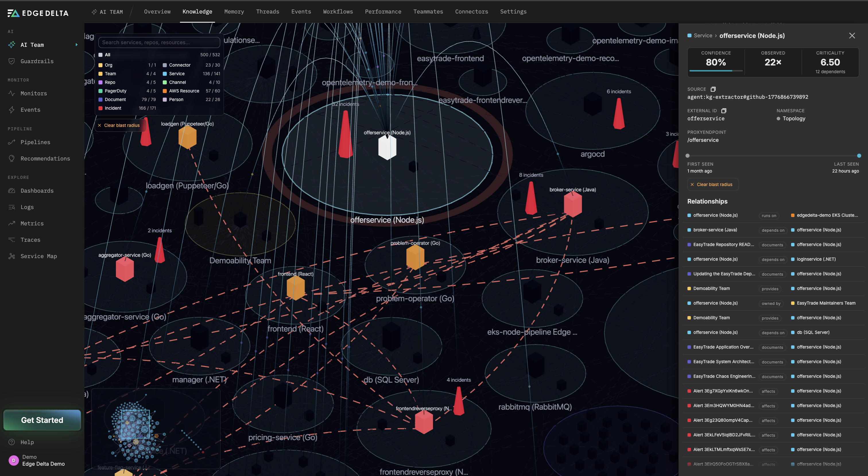
Task: Open the Settings tab
Action: pyautogui.click(x=513, y=11)
